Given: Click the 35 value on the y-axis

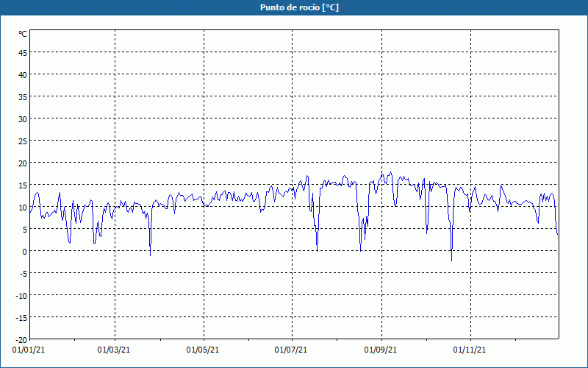Looking at the screenshot, I should (23, 97).
